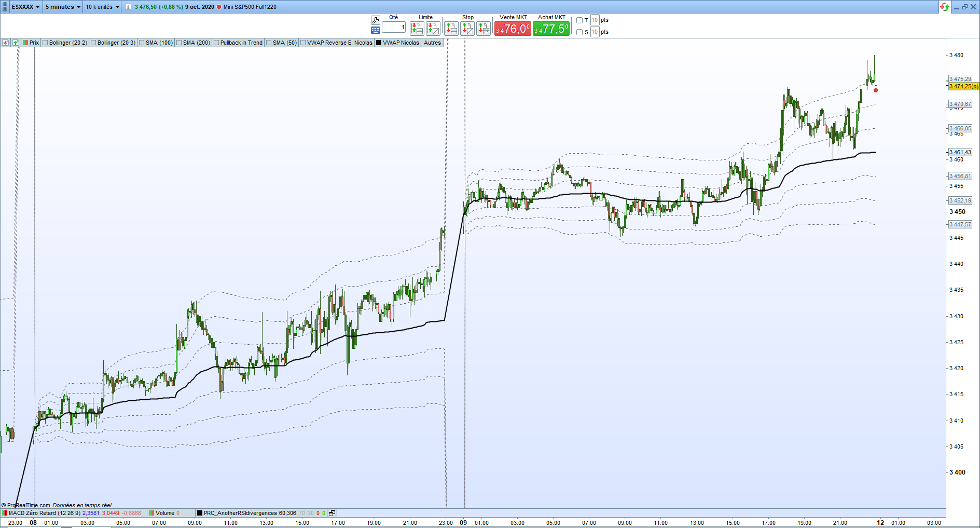This screenshot has height=528, width=980.
Task: Check the S stop checkbox
Action: (579, 32)
